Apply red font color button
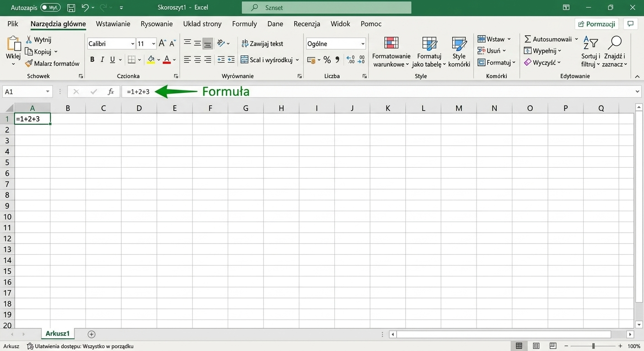This screenshot has width=644, height=351. click(x=166, y=59)
